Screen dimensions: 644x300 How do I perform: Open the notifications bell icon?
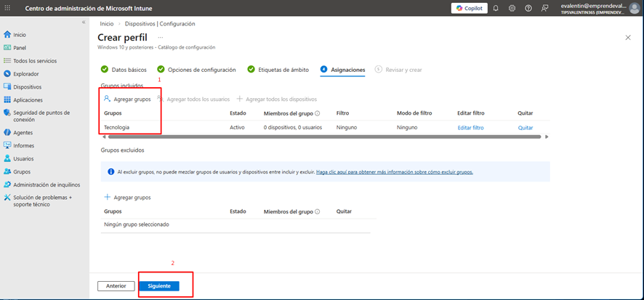pyautogui.click(x=496, y=8)
